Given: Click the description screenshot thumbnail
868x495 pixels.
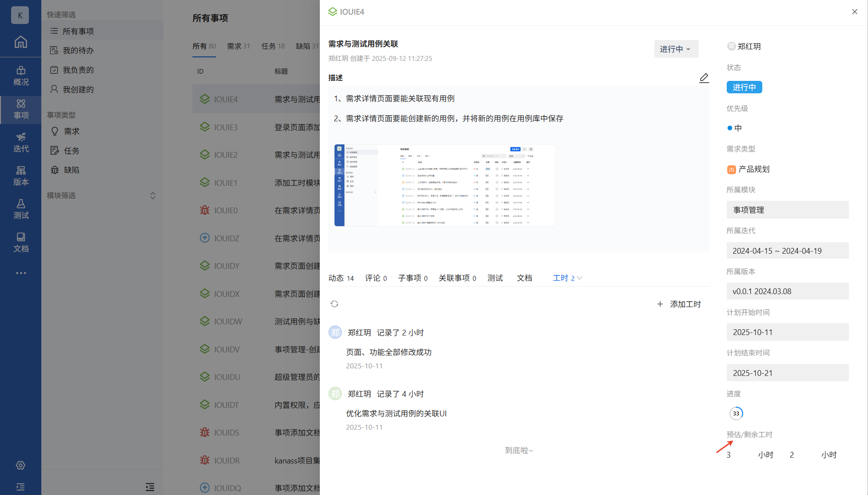Looking at the screenshot, I should pos(445,185).
